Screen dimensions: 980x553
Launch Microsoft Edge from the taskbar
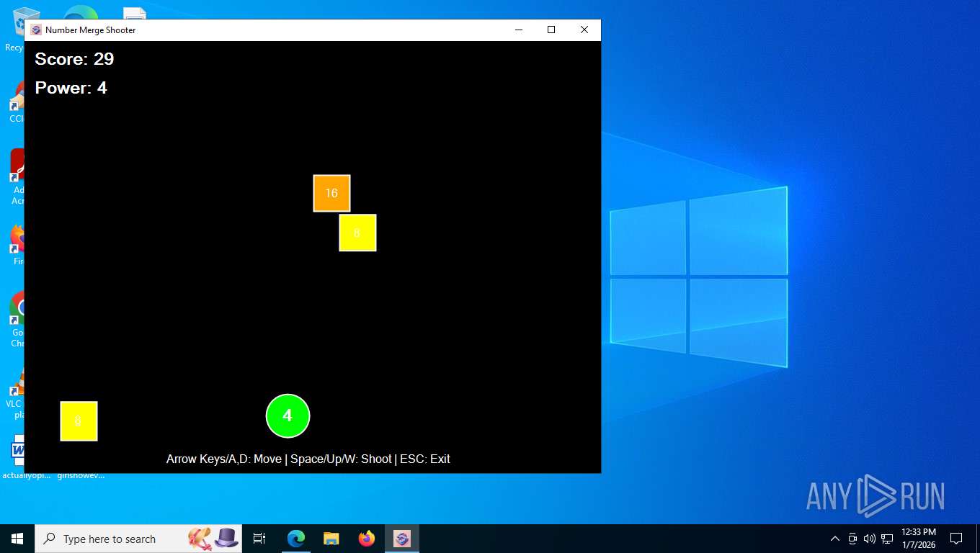pyautogui.click(x=295, y=539)
